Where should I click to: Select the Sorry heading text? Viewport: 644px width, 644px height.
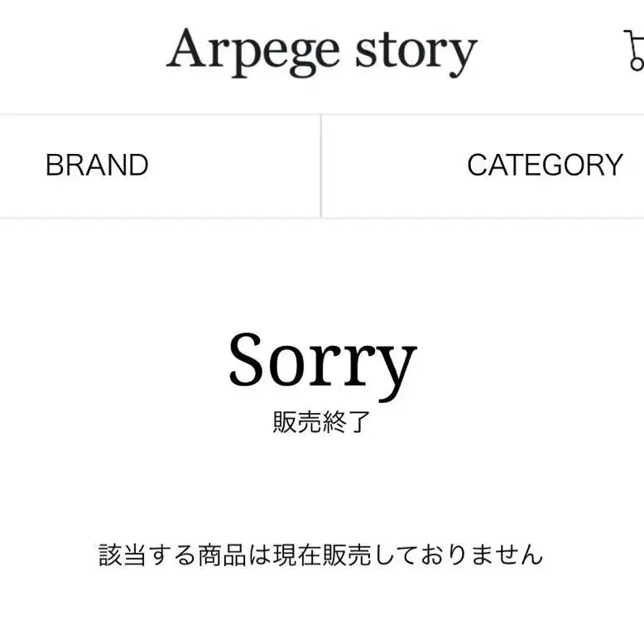pyautogui.click(x=322, y=364)
